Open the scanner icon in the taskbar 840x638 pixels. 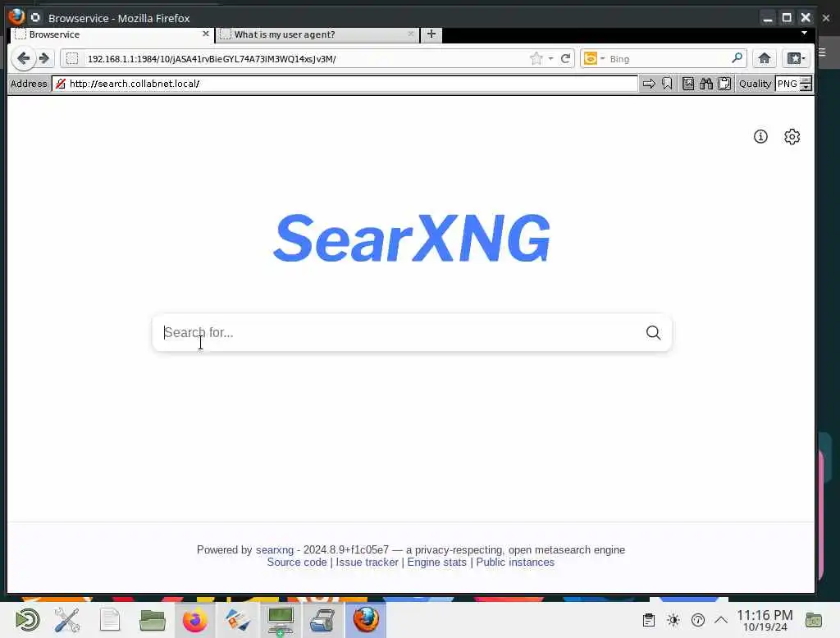click(322, 620)
